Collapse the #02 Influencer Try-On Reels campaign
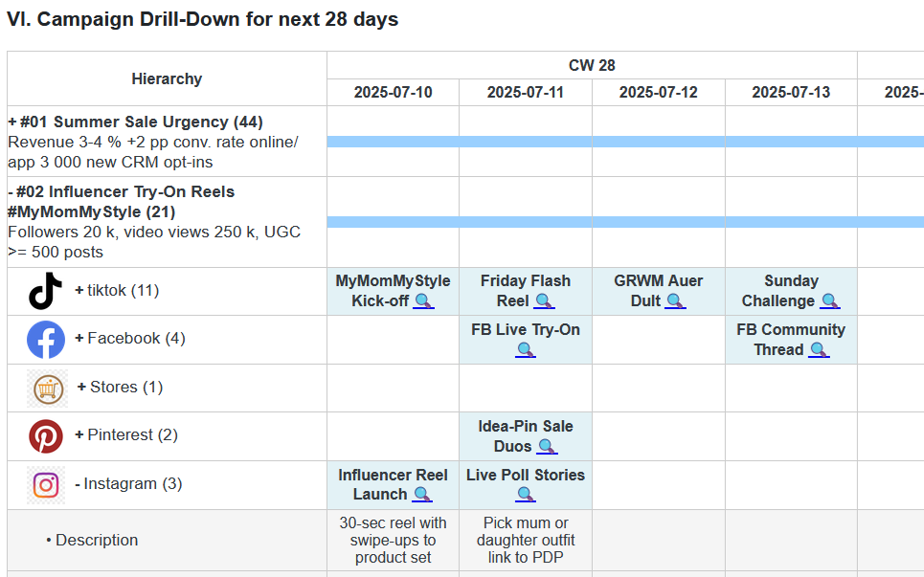This screenshot has width=924, height=577. click(11, 191)
